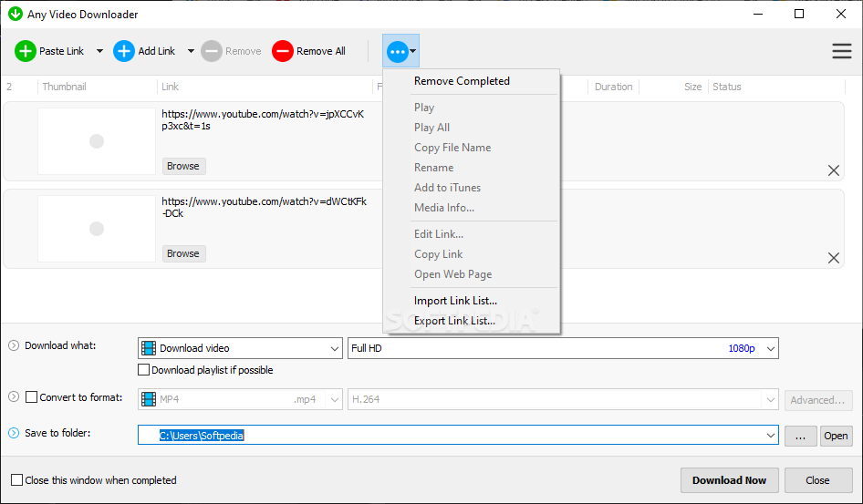Viewport: 863px width, 504px height.
Task: Click the Save to folder path field
Action: click(458, 436)
